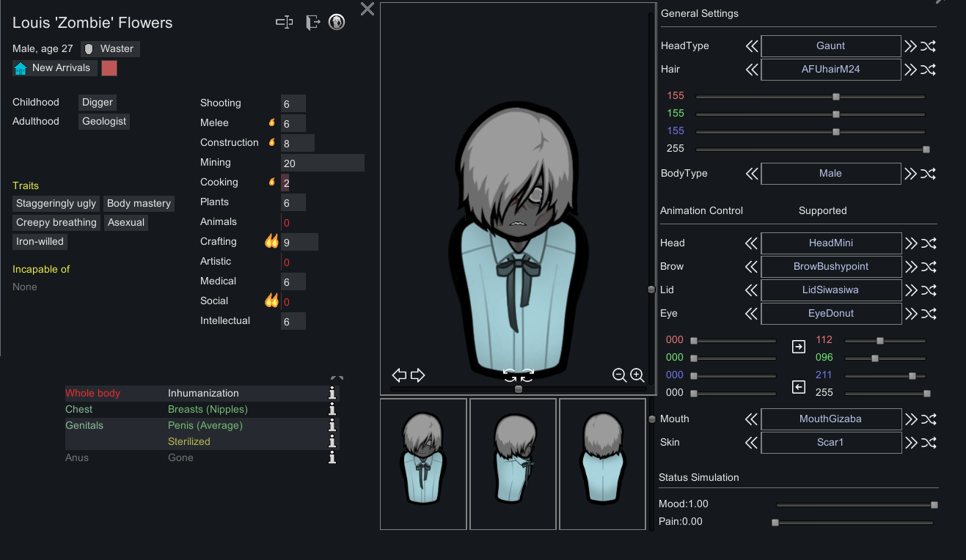Viewport: 966px width, 560px height.
Task: Open the round body portrait icon
Action: click(x=337, y=22)
